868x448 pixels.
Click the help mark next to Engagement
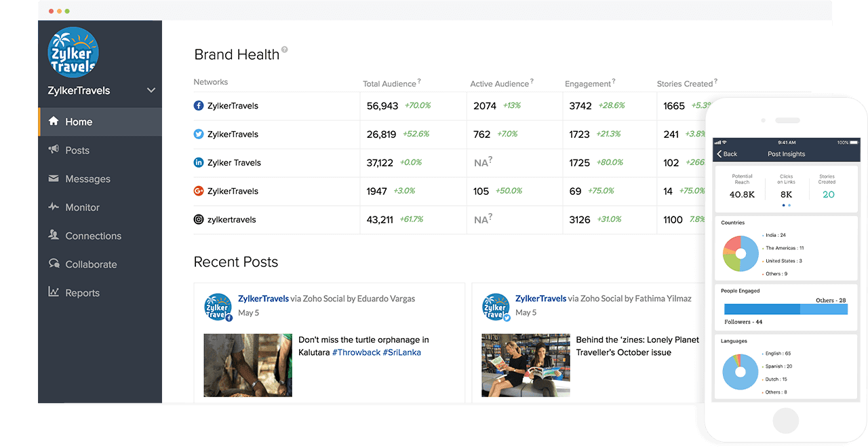[614, 81]
